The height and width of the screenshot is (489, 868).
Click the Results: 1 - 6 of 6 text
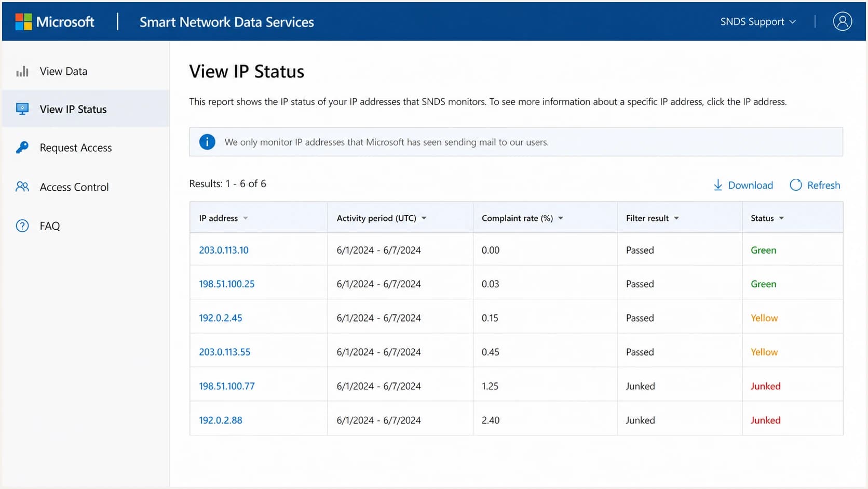point(227,183)
